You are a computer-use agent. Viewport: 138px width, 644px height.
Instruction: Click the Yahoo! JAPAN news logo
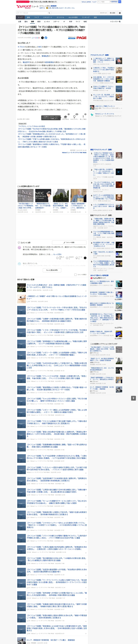pyautogui.click(x=27, y=7)
